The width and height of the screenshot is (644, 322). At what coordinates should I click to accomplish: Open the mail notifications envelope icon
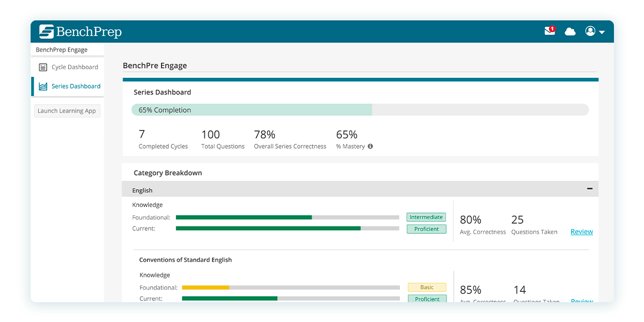coord(550,31)
